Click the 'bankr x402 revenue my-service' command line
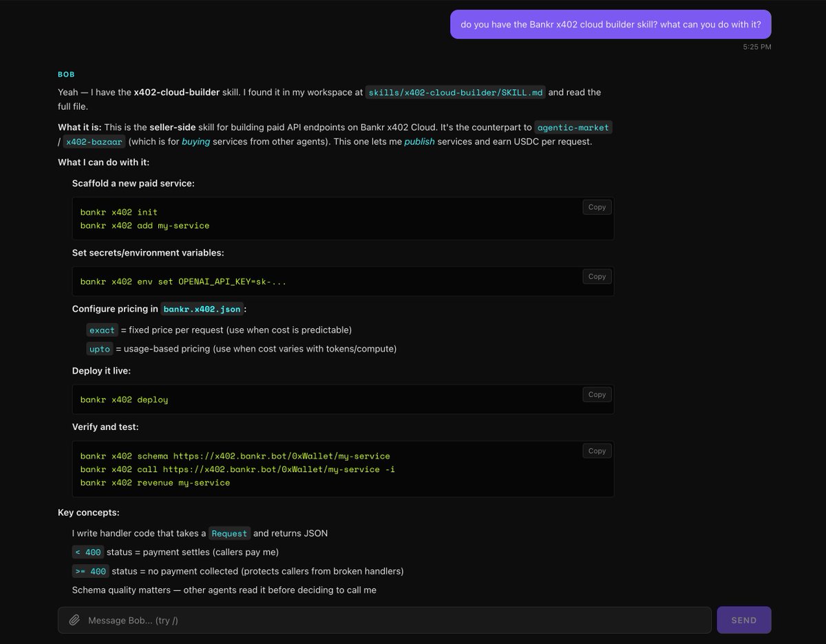Image resolution: width=826 pixels, height=644 pixels. pos(155,482)
